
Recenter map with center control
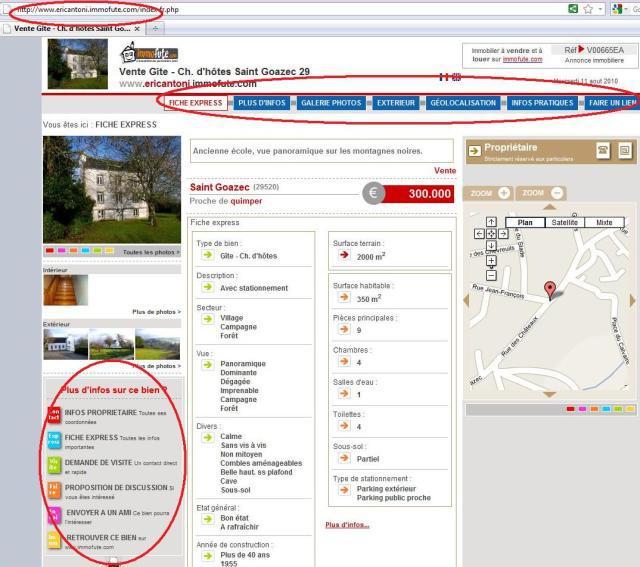tap(491, 234)
